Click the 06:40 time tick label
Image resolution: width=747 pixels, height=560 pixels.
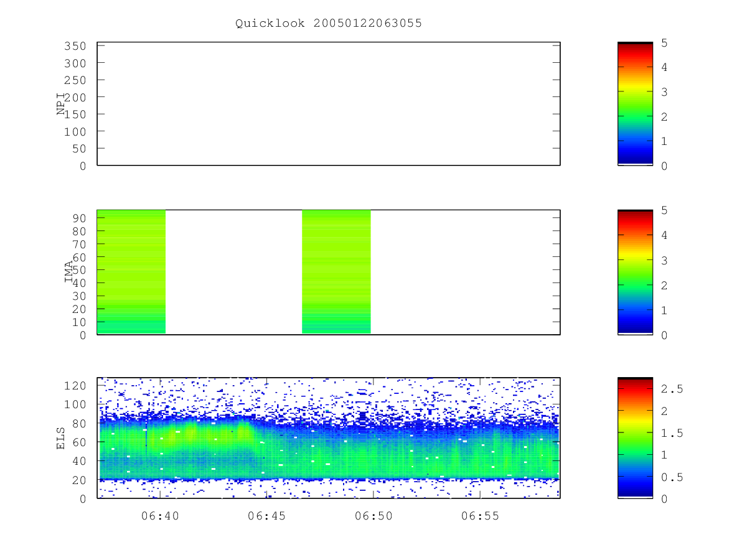coord(160,516)
